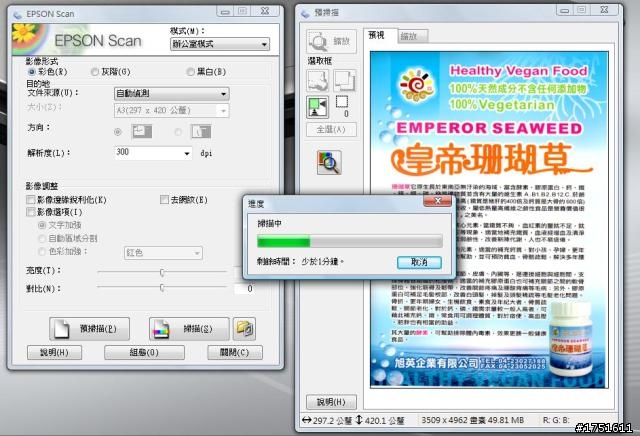Screen dimensions: 640x436
Task: Click preview window title bar icon
Action: [305, 13]
